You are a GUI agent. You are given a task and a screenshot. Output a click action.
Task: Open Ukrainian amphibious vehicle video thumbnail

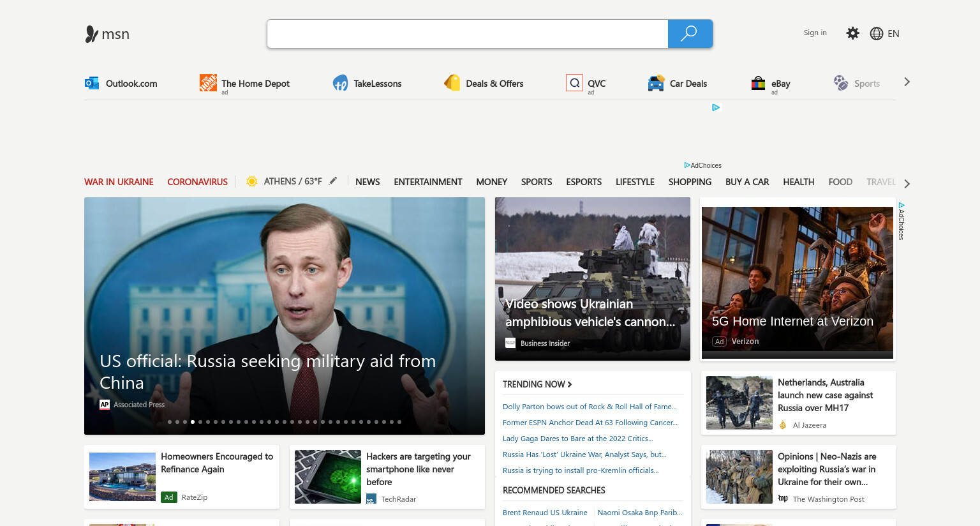[x=593, y=279]
